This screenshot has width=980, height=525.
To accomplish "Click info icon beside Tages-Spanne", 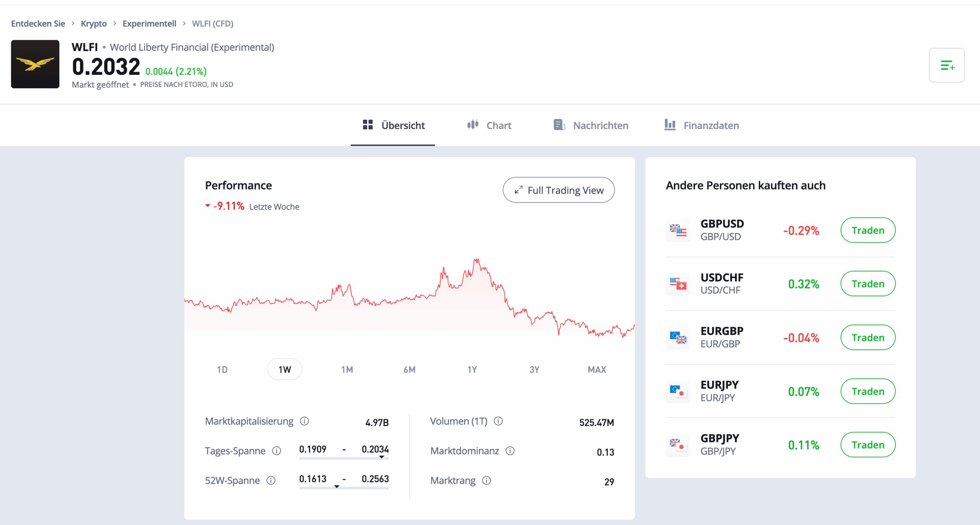I will point(276,451).
